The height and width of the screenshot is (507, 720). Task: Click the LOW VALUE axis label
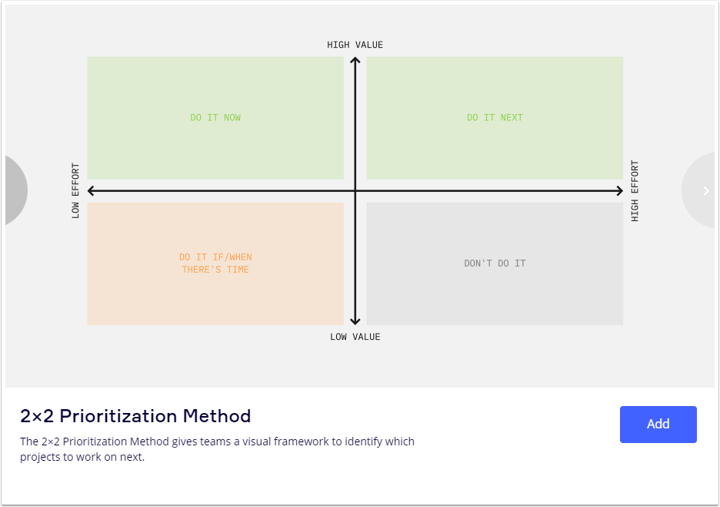pos(355,337)
